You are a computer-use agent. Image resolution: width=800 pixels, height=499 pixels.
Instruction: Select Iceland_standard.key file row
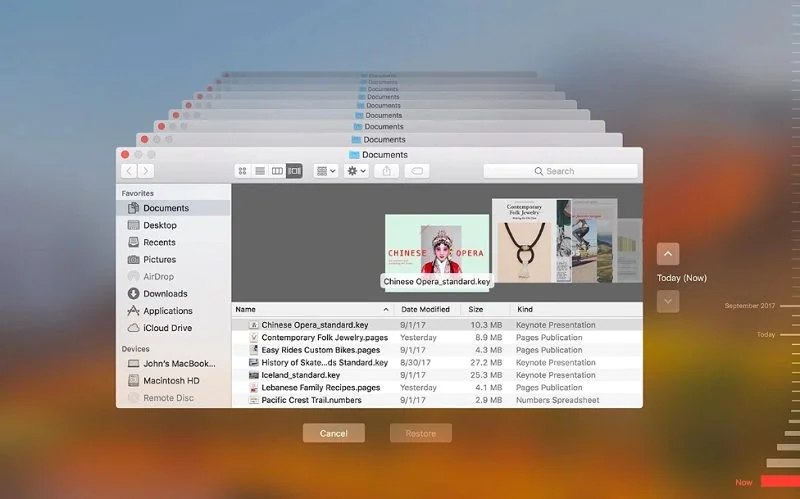(x=437, y=375)
